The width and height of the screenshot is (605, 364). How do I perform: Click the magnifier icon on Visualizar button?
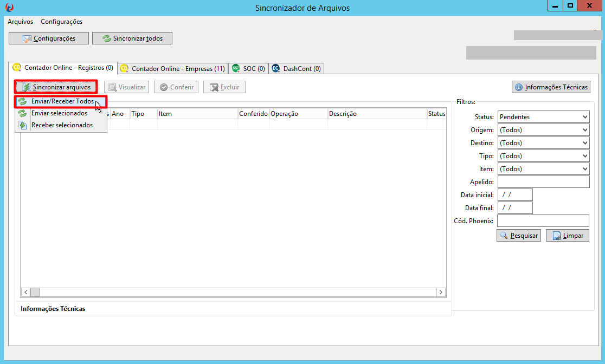point(112,88)
